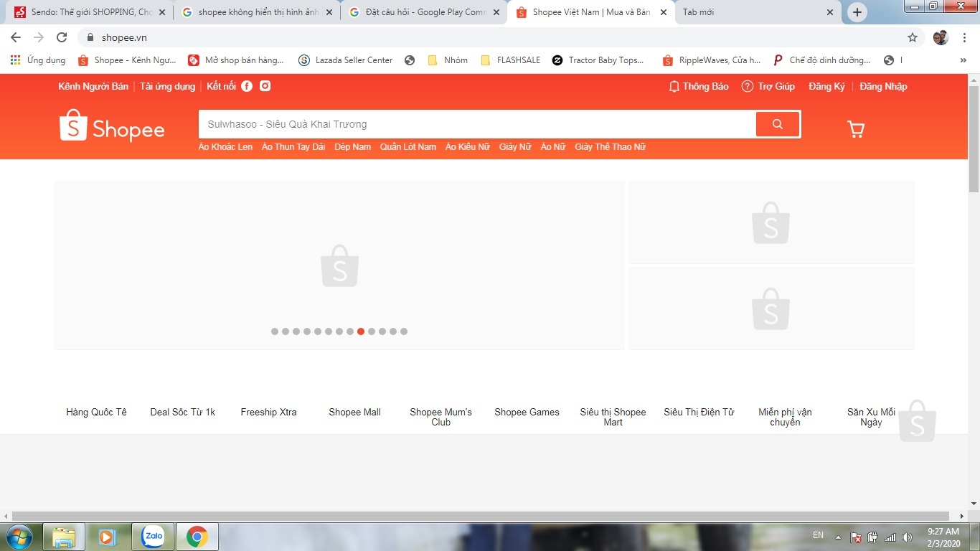Select the 'Dép Nam' search suggestion

click(353, 146)
